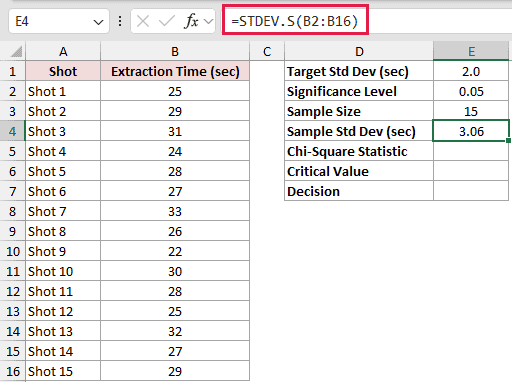This screenshot has width=512, height=382.
Task: Select row 1 header
Action: click(x=13, y=71)
